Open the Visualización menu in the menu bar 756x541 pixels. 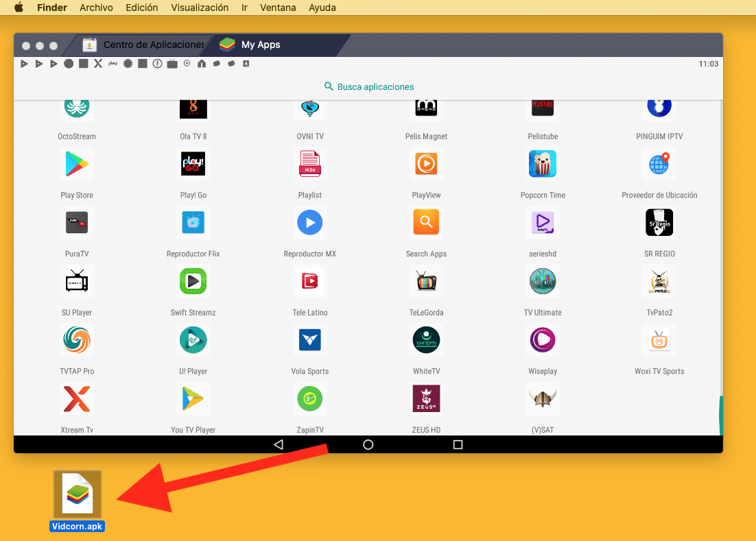point(200,8)
